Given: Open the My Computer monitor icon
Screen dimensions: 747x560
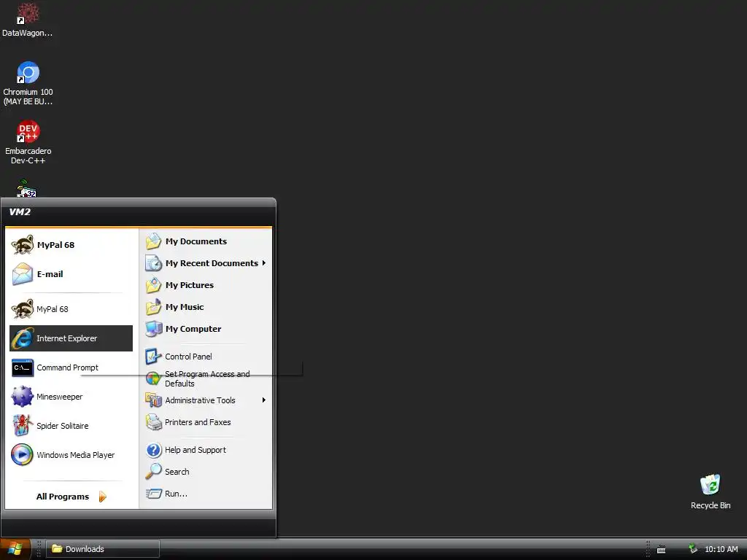Looking at the screenshot, I should tap(153, 329).
